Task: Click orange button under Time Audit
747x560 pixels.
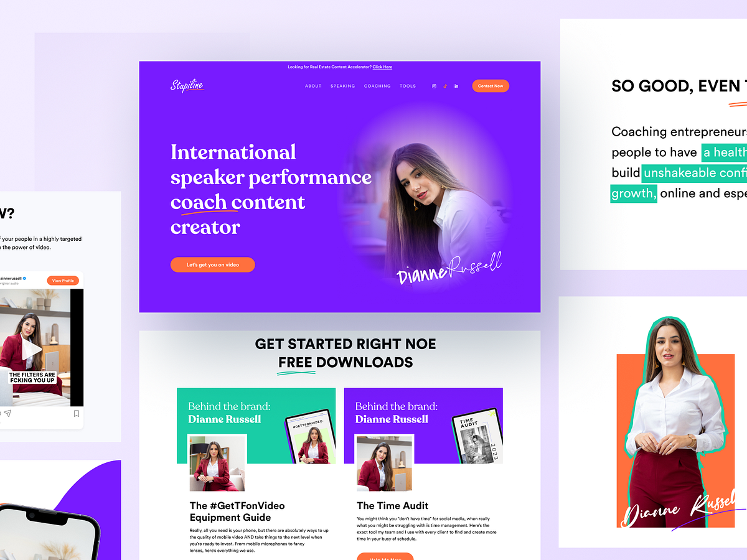Action: (x=385, y=556)
